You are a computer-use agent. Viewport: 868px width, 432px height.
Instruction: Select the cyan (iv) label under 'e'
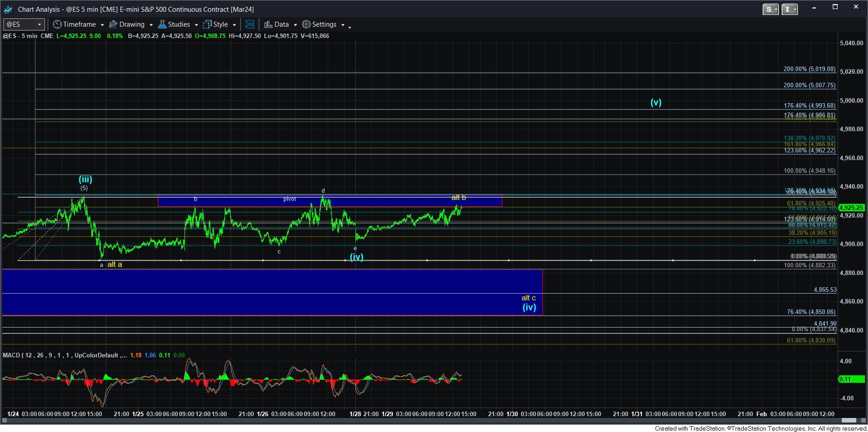(x=357, y=257)
